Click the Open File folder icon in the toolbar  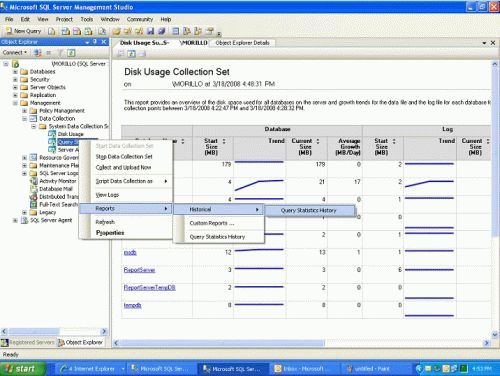pos(116,31)
